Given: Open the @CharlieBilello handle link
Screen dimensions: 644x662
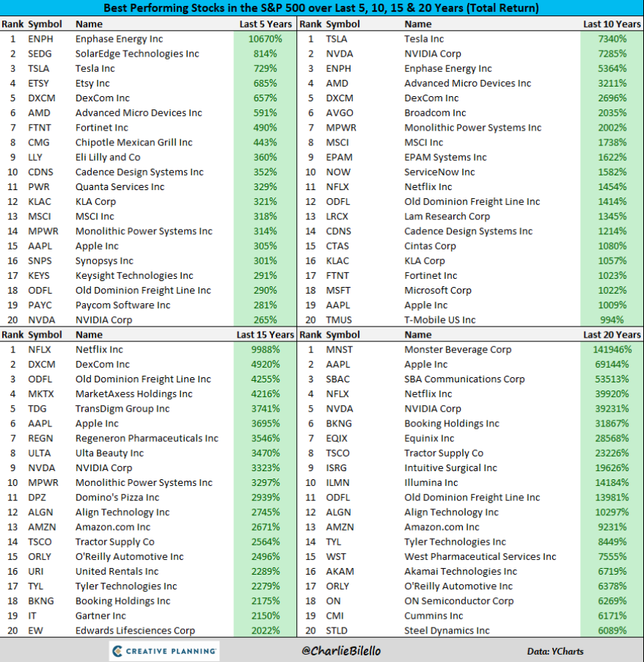Looking at the screenshot, I should [342, 651].
